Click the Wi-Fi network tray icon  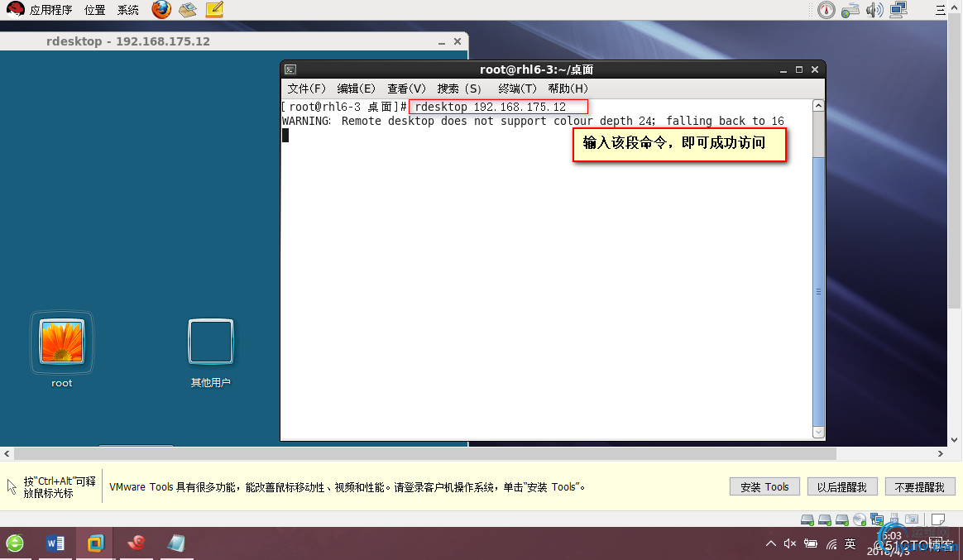831,544
